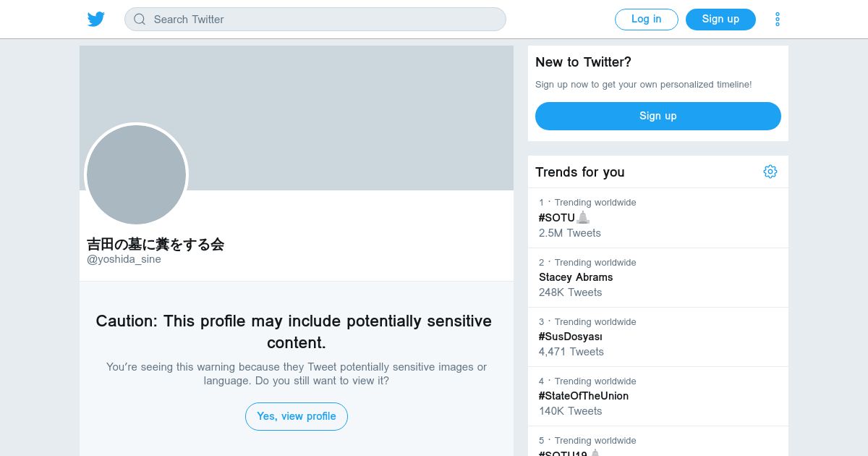The height and width of the screenshot is (456, 868).
Task: Click the 2.5M Tweets count
Action: pos(570,233)
